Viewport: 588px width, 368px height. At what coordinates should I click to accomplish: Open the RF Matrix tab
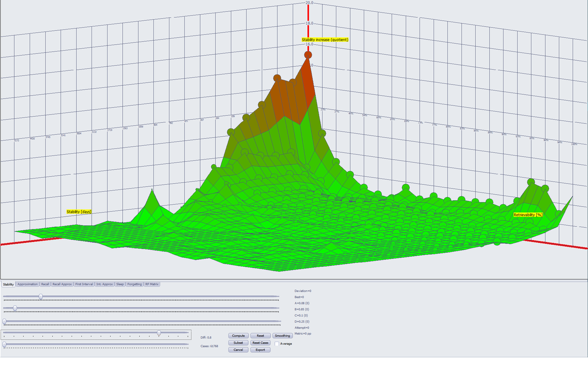tap(152, 284)
